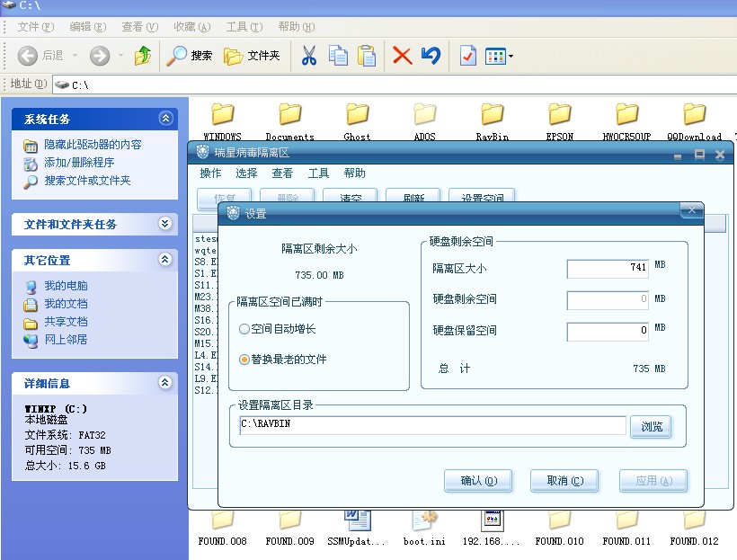Click the red Delete X icon
This screenshot has width=737, height=560.
pos(402,56)
